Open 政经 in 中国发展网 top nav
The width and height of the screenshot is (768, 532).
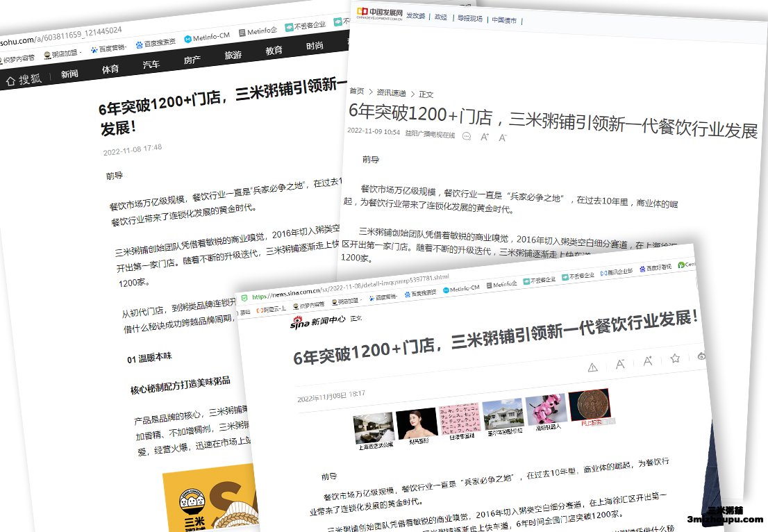click(441, 17)
